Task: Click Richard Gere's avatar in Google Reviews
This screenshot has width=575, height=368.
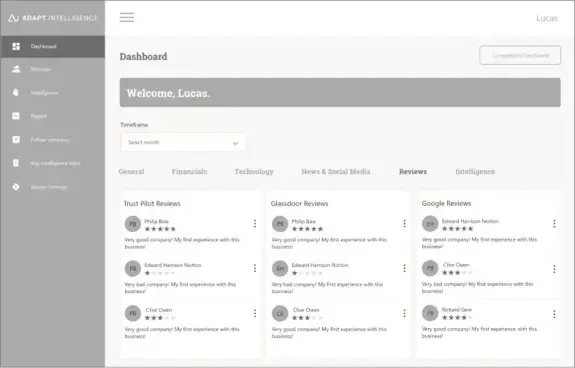Action: tap(430, 313)
